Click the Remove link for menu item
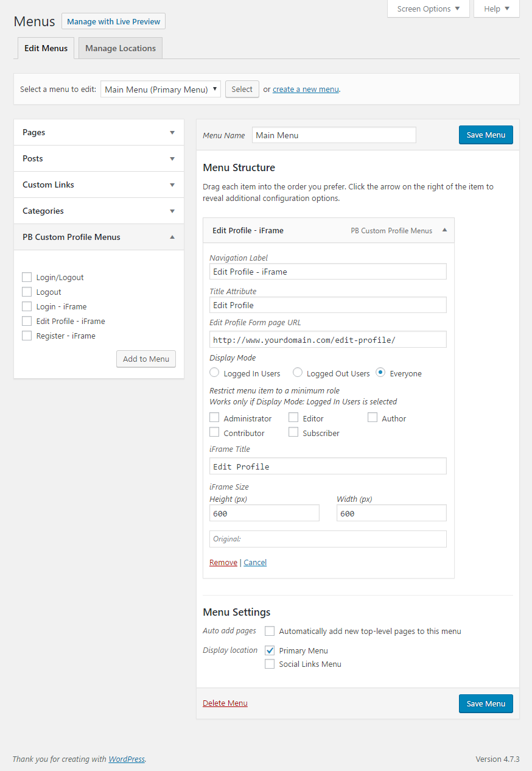This screenshot has height=771, width=532. pos(223,562)
